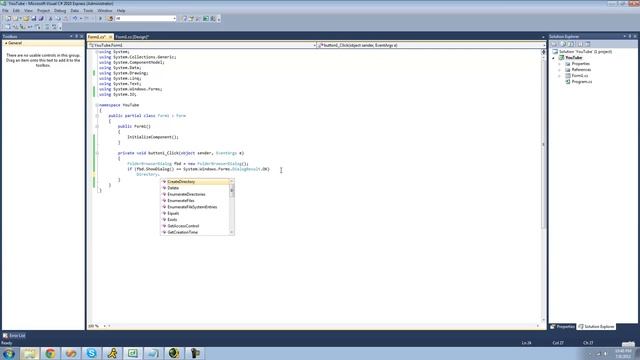Open the Edit menu
Viewport: 640px width, 360px height.
16,11
